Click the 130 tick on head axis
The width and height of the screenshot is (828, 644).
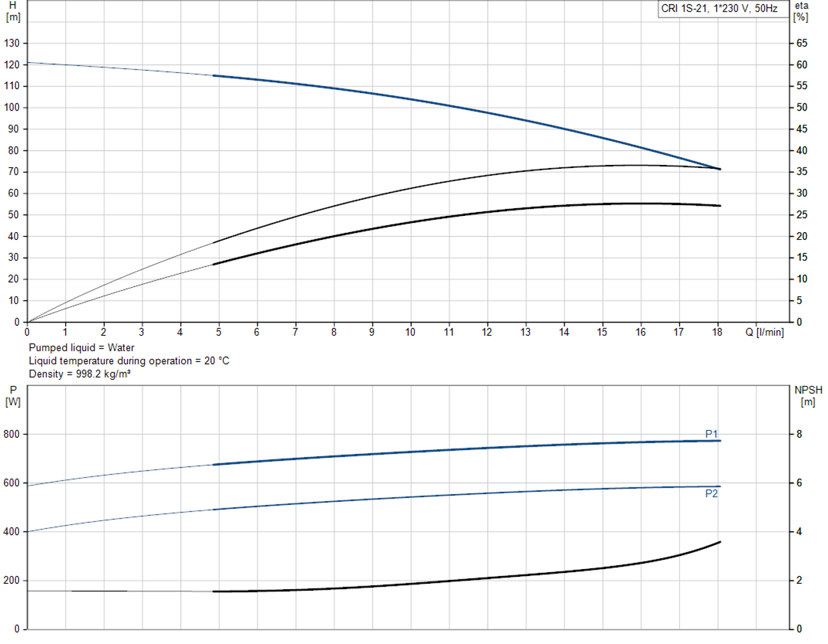(12, 43)
